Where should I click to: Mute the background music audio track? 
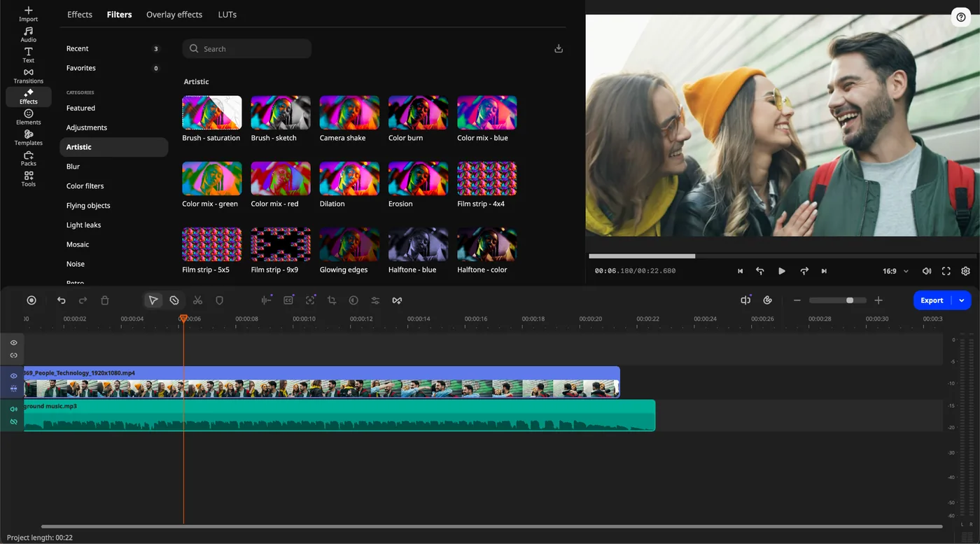[13, 409]
